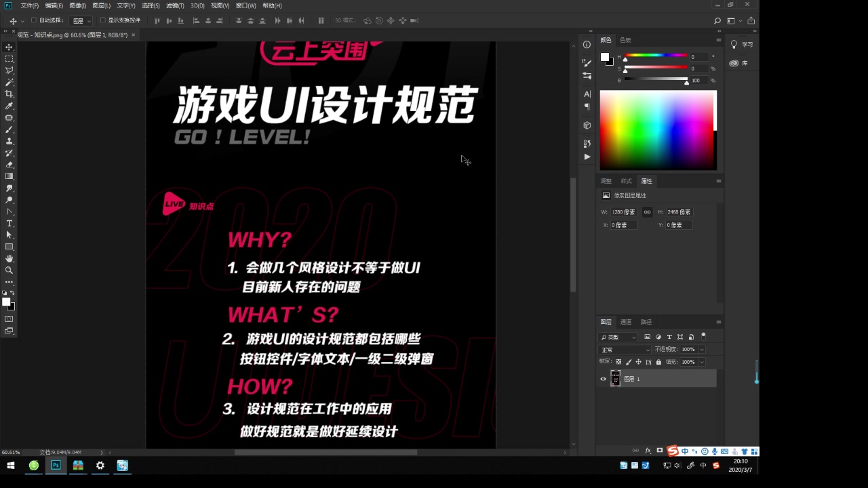This screenshot has width=868, height=488.
Task: Open the 库 libraries panel button
Action: coord(739,63)
